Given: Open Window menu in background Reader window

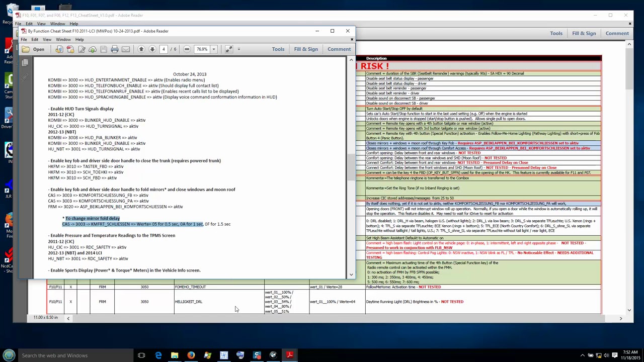Looking at the screenshot, I should 57,24.
